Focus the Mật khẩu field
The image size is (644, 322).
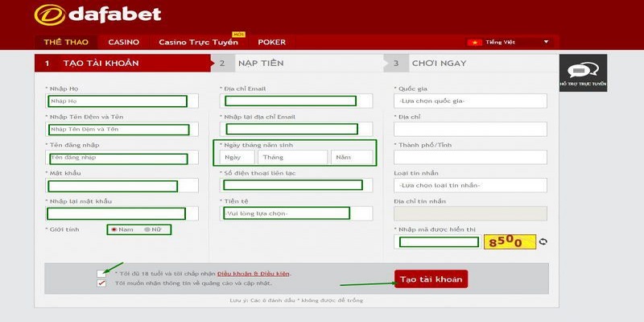pyautogui.click(x=122, y=185)
